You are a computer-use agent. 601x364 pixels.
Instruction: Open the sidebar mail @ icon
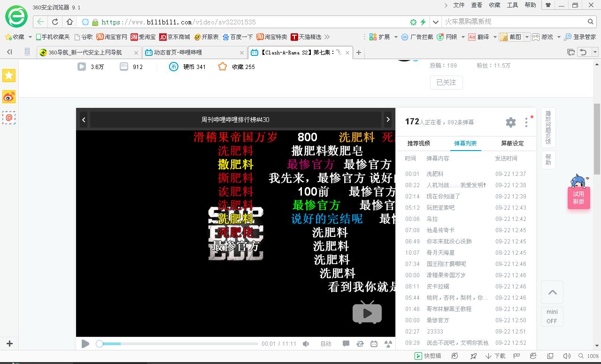pyautogui.click(x=9, y=118)
